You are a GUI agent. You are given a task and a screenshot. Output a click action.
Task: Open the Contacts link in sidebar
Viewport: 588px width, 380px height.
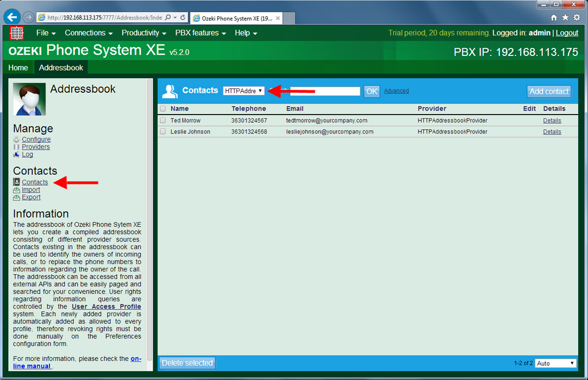click(35, 182)
